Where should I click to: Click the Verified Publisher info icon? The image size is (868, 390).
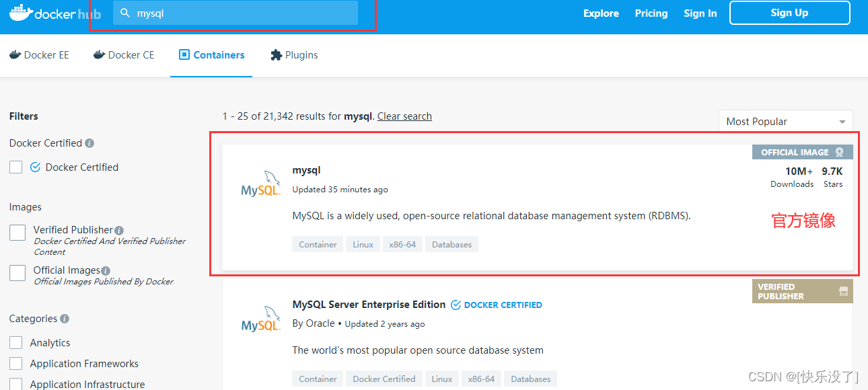point(119,230)
